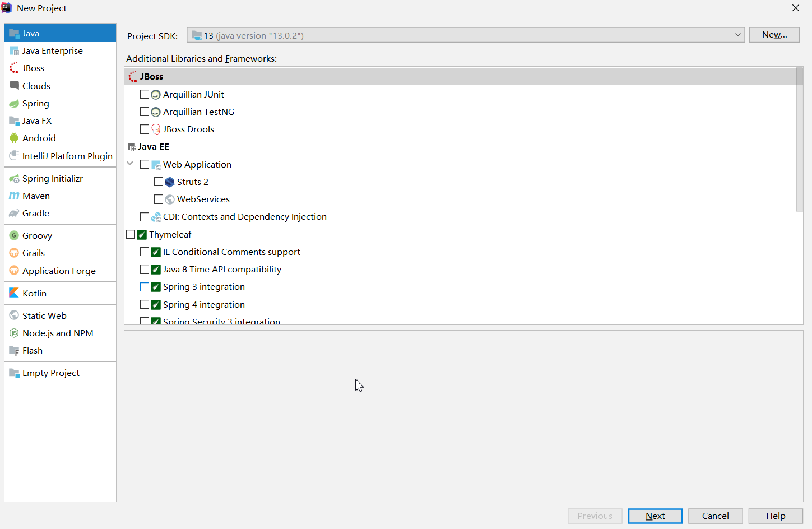Click the Application Forge icon
812x529 pixels.
[x=14, y=271]
